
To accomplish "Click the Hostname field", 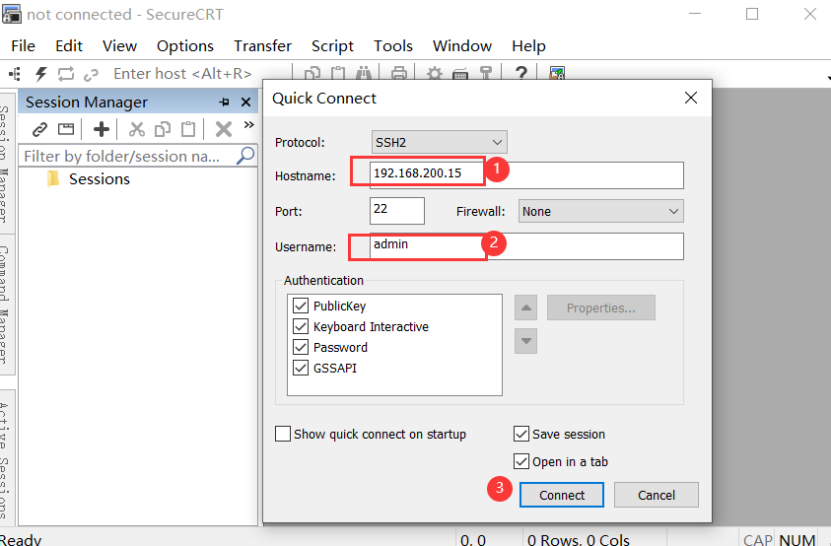I will (x=526, y=175).
